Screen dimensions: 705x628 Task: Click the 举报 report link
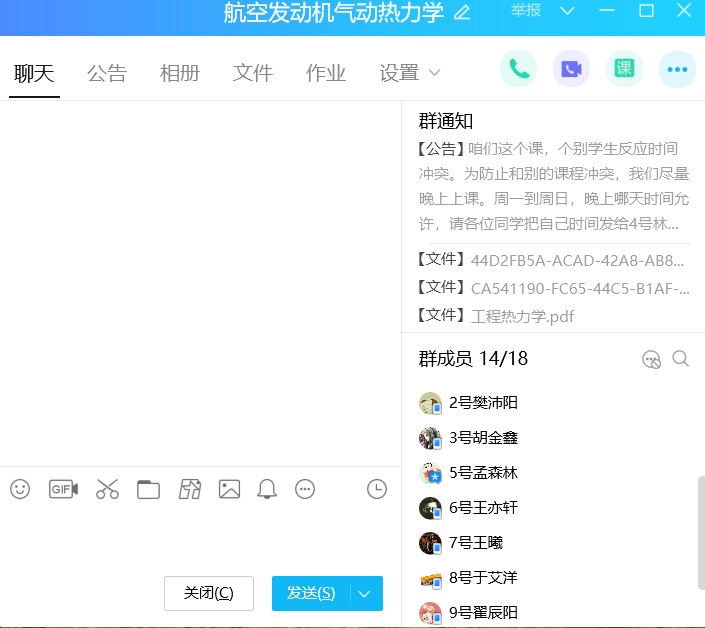coord(526,10)
